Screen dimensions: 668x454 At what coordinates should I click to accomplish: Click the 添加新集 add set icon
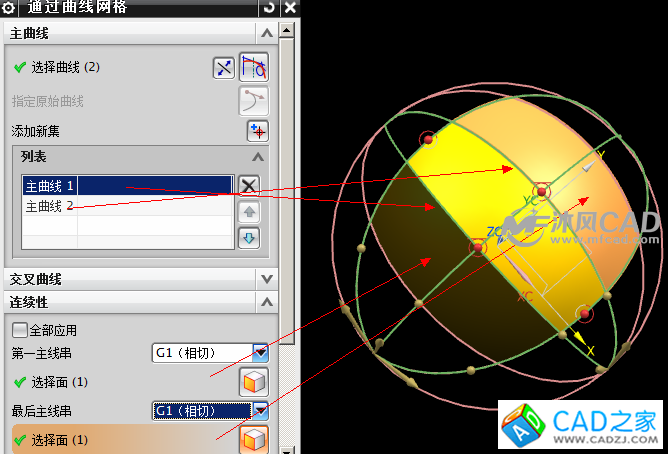pyautogui.click(x=258, y=131)
